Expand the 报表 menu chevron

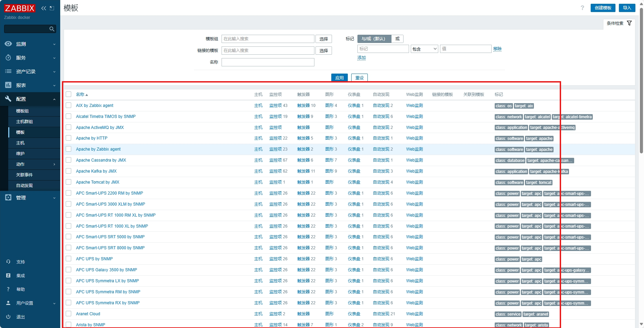tap(54, 86)
